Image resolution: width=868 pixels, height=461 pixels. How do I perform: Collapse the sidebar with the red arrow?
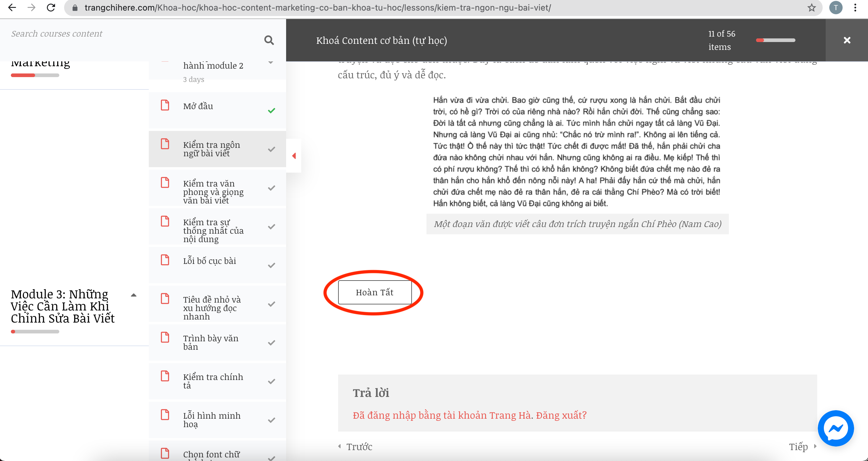coord(294,156)
